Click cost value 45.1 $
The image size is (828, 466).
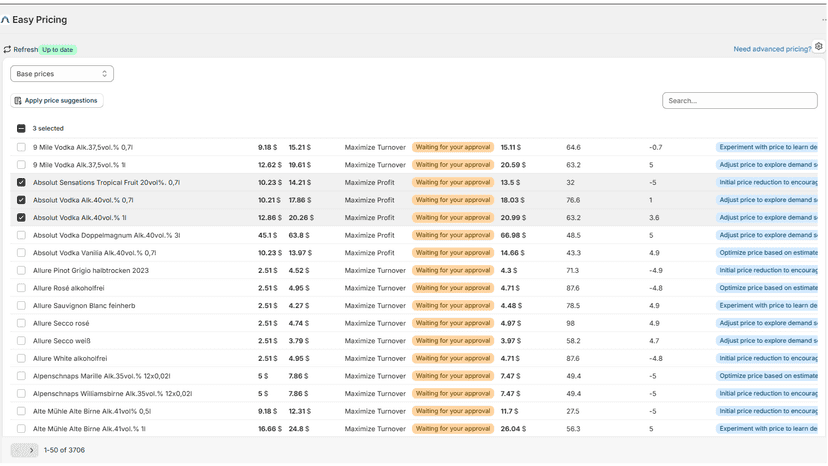point(268,235)
